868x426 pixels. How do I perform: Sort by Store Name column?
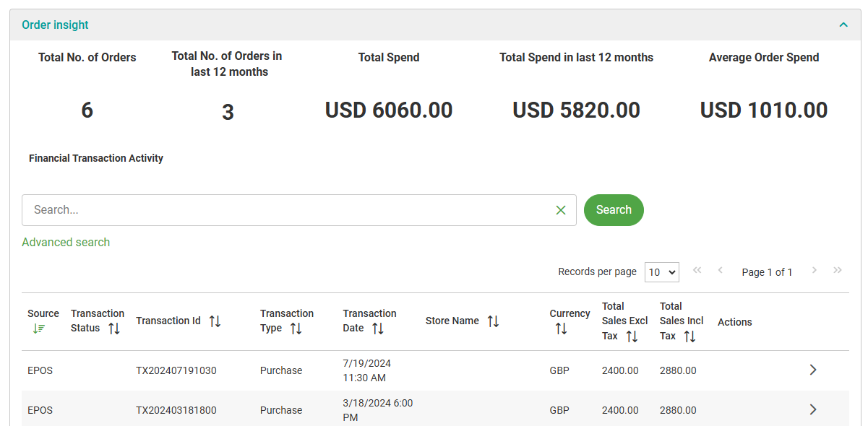(x=493, y=321)
